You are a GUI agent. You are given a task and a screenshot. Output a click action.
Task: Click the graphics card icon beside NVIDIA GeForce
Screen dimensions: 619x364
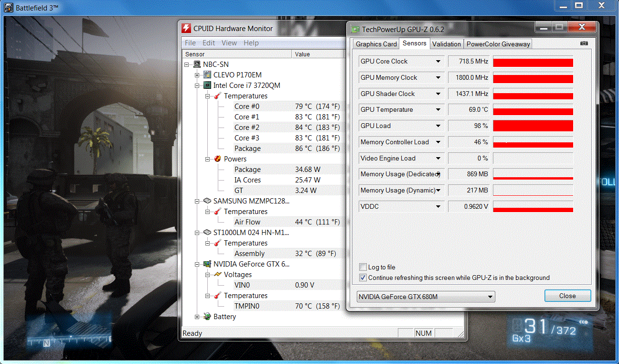(x=207, y=264)
